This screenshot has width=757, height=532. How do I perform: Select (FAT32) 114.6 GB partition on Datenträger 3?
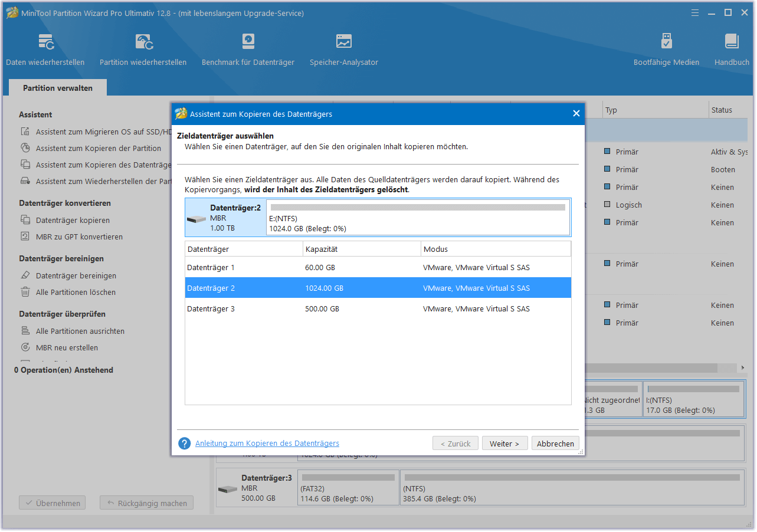[x=348, y=487]
